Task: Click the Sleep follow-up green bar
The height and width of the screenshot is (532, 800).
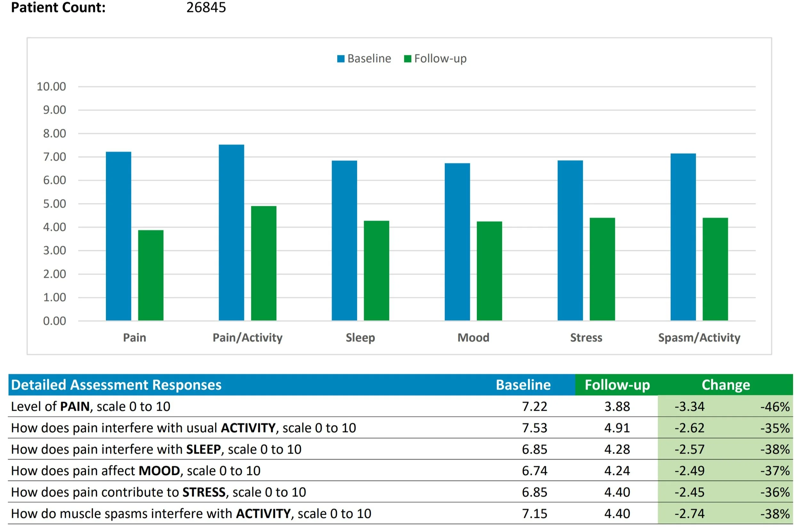Action: click(376, 270)
